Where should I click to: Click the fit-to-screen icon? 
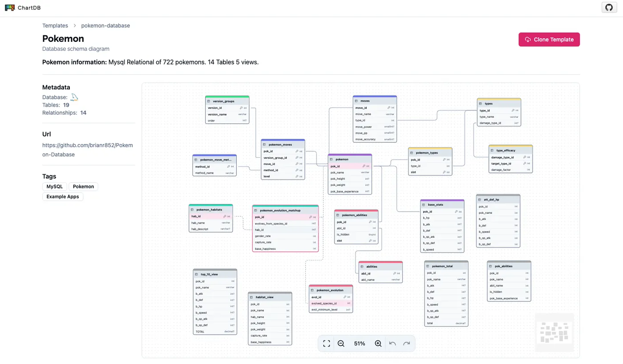pos(327,344)
